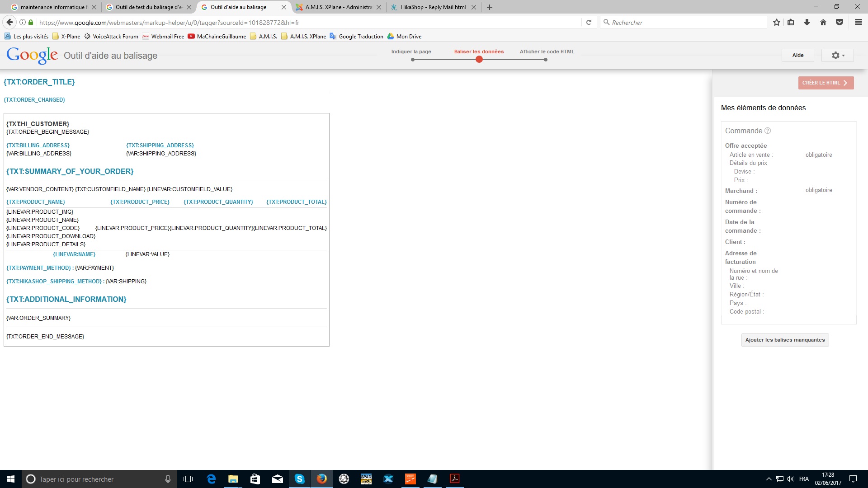The width and height of the screenshot is (868, 488).
Task: Click the Aide button
Action: point(798,55)
